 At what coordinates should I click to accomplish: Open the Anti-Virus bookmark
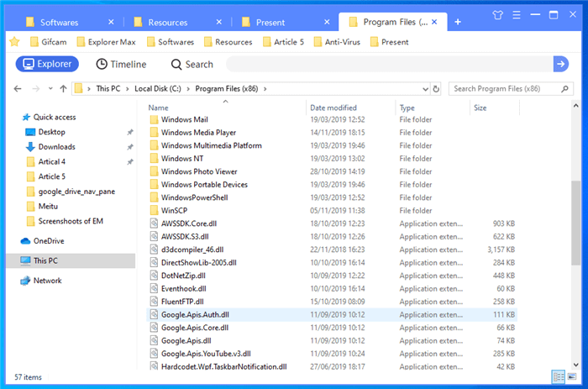pyautogui.click(x=337, y=42)
